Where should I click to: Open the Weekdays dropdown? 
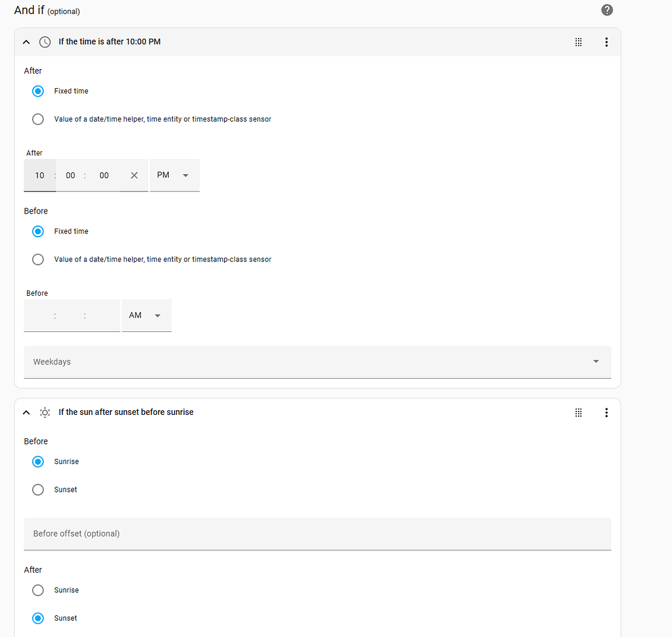(x=317, y=362)
